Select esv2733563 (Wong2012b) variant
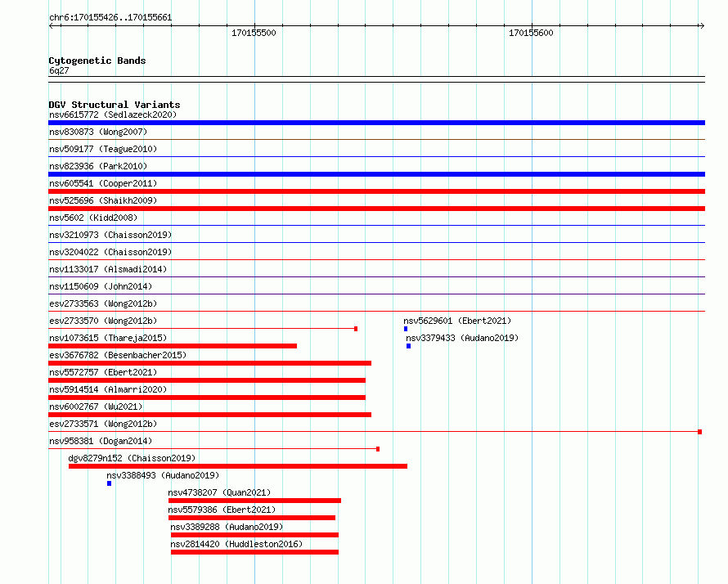728x584 pixels. [x=103, y=303]
